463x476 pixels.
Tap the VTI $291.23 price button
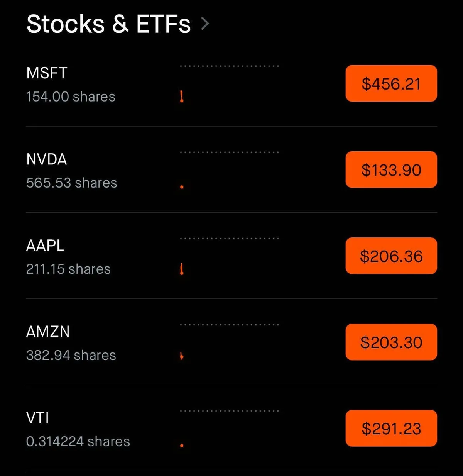point(391,429)
